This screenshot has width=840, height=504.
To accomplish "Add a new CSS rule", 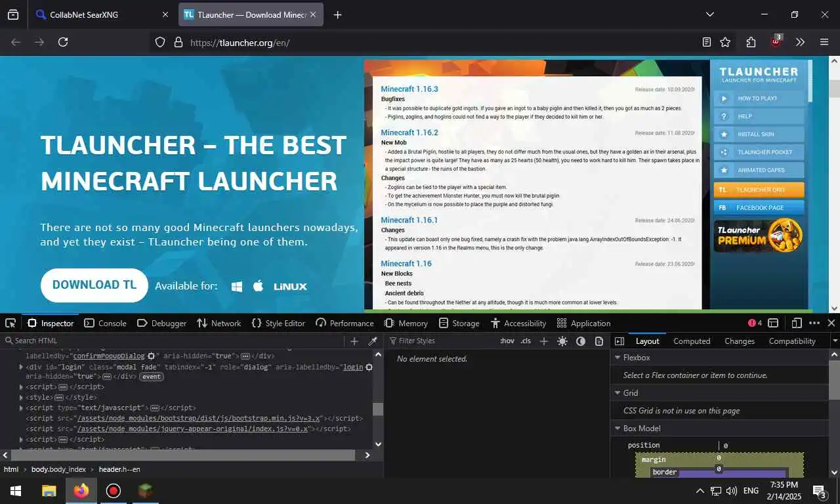I will [x=543, y=341].
